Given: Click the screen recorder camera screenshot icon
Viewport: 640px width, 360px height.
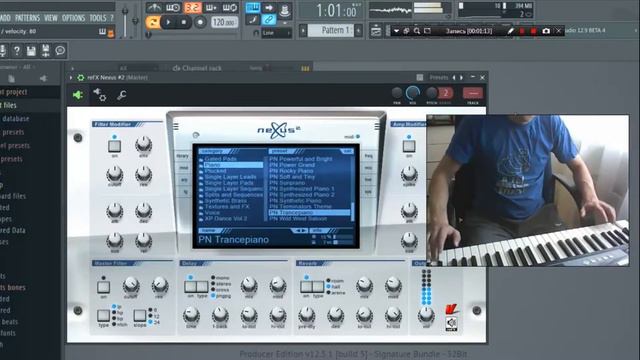Looking at the screenshot, I should (x=546, y=31).
